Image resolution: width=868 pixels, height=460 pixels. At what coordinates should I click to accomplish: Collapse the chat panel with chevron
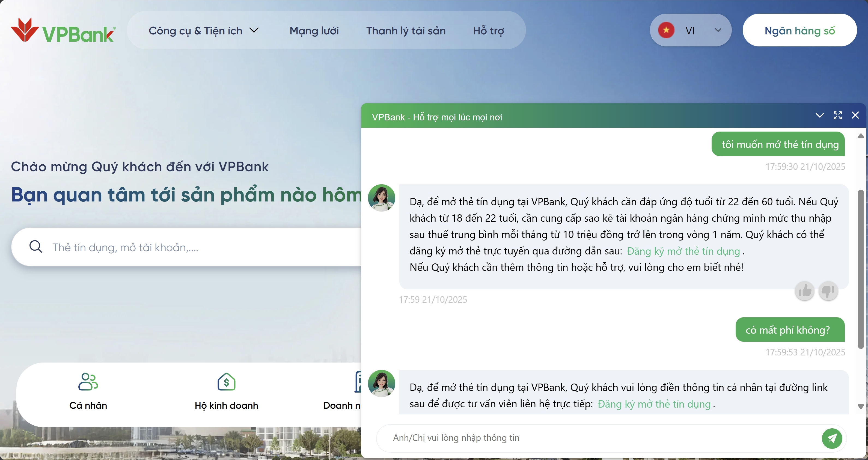click(x=819, y=115)
